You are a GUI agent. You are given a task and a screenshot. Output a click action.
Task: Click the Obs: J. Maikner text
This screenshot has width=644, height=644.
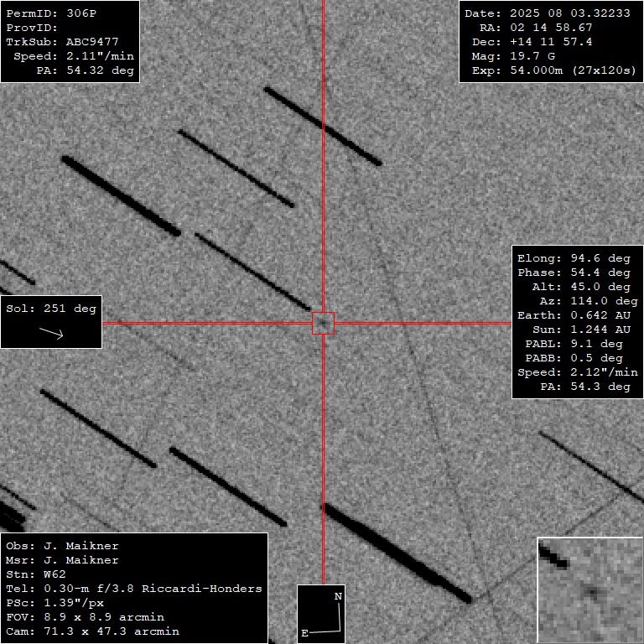click(62, 546)
